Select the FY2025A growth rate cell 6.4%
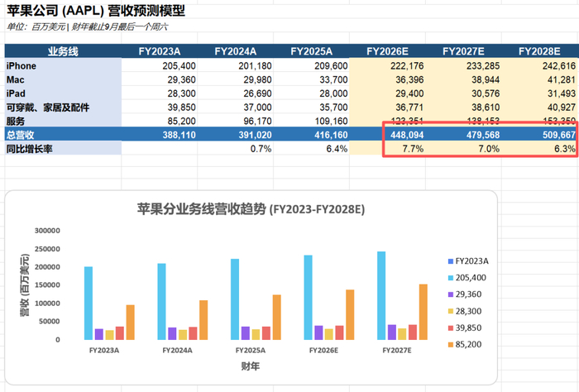 312,149
